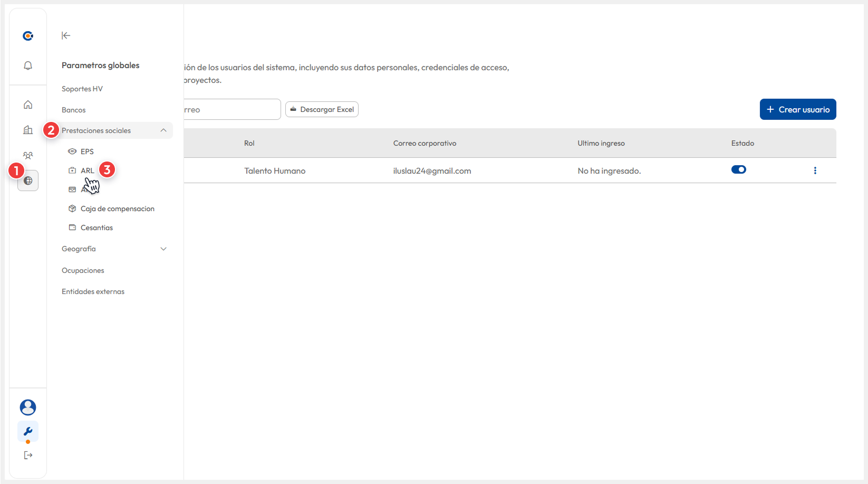The image size is (868, 484).
Task: Click the search input field
Action: point(232,109)
